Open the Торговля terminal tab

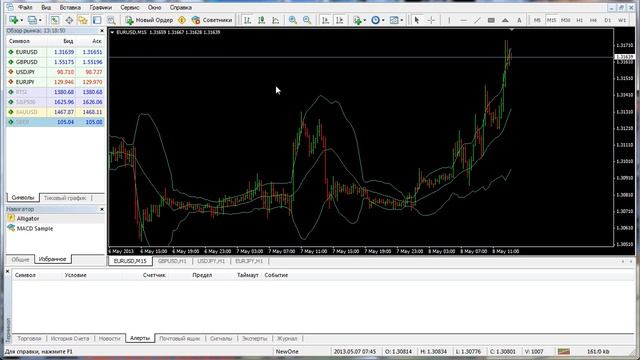tap(29, 338)
